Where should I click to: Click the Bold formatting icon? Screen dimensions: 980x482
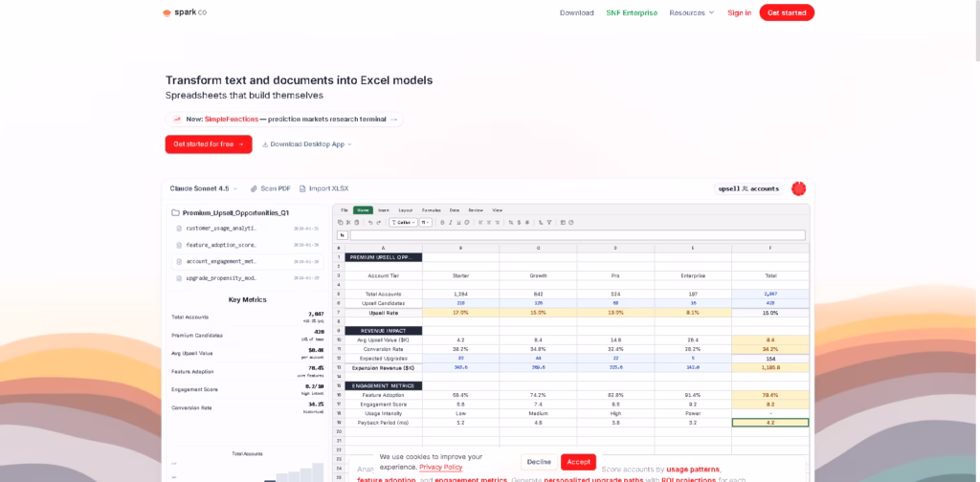point(442,222)
